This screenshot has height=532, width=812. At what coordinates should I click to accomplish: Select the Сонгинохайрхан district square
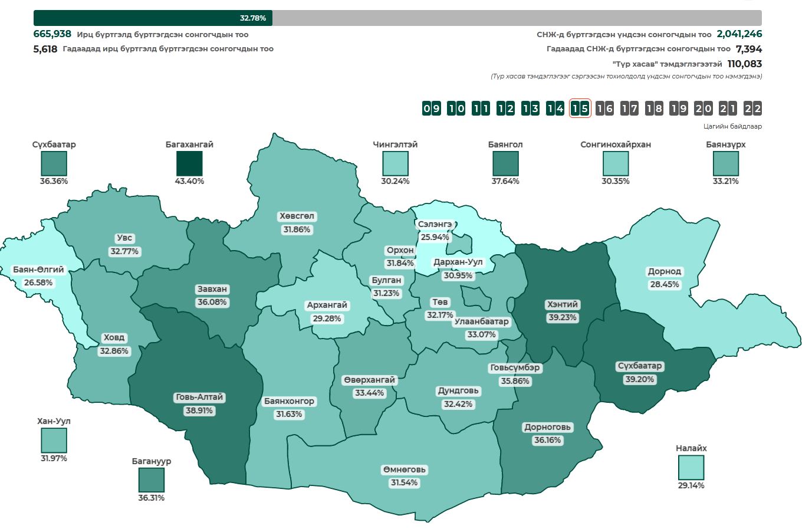pyautogui.click(x=615, y=163)
